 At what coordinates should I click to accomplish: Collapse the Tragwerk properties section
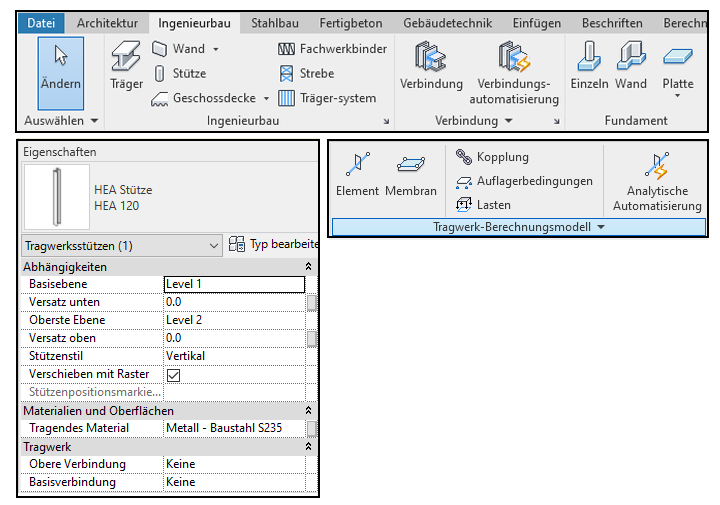coord(309,447)
